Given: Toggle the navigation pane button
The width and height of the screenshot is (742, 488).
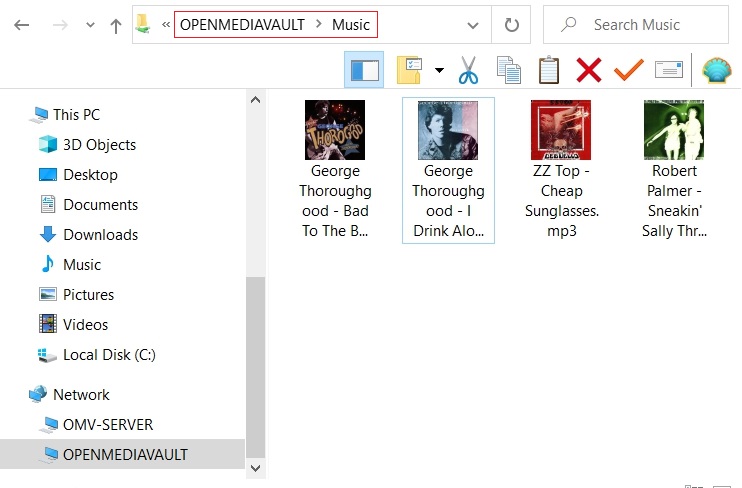Looking at the screenshot, I should coord(363,70).
